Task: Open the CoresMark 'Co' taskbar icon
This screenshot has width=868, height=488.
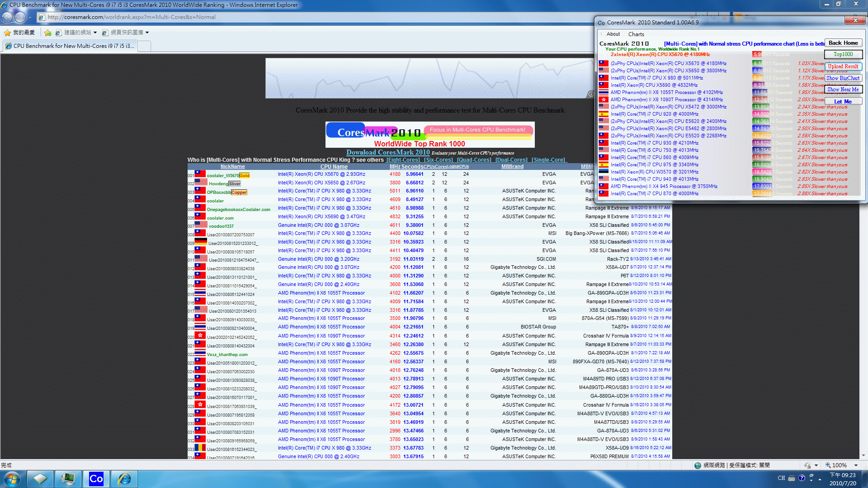Action: tap(96, 479)
